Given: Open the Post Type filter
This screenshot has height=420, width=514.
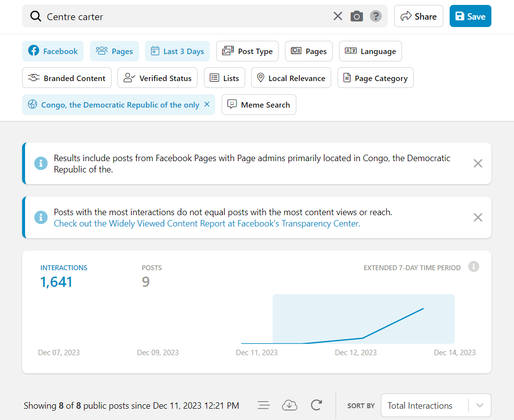Looking at the screenshot, I should click(247, 51).
